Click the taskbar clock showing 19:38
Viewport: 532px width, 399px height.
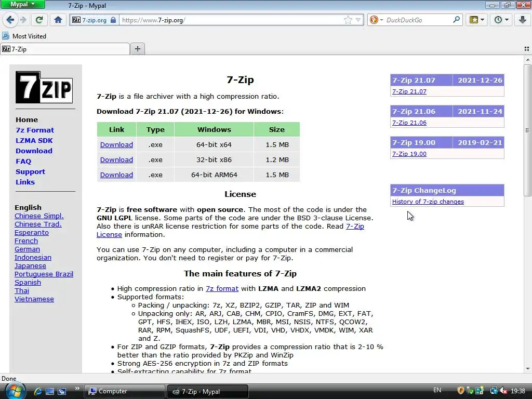pyautogui.click(x=518, y=391)
